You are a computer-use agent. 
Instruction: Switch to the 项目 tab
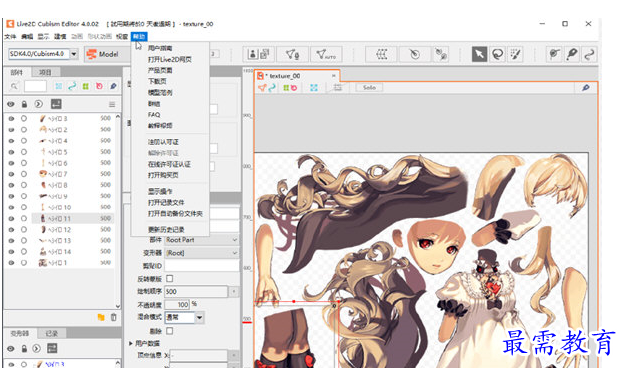point(45,72)
